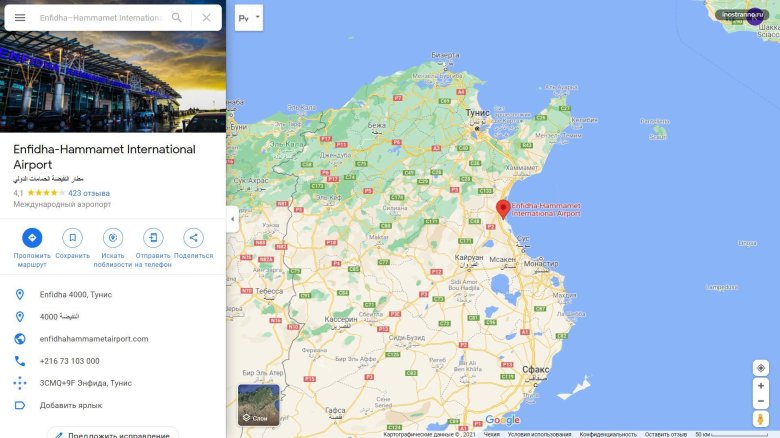Open enfidhahammametairport.com website link
780x438 pixels.
[x=94, y=339]
